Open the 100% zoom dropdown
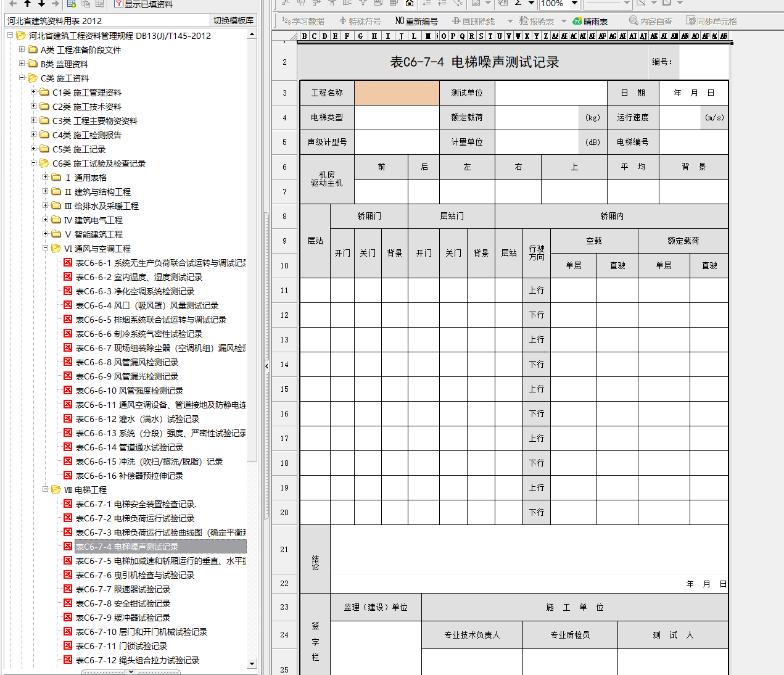The image size is (784, 675). 574,3
